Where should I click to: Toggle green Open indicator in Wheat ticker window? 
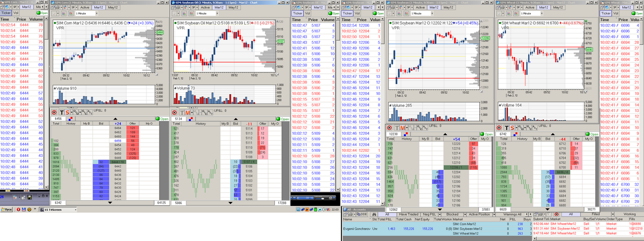click(637, 13)
